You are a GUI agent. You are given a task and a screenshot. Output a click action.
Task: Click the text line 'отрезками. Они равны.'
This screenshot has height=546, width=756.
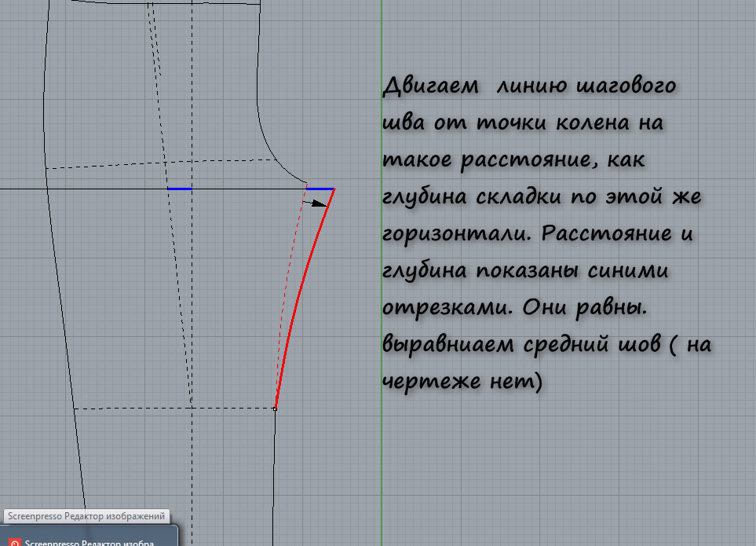coord(515,308)
